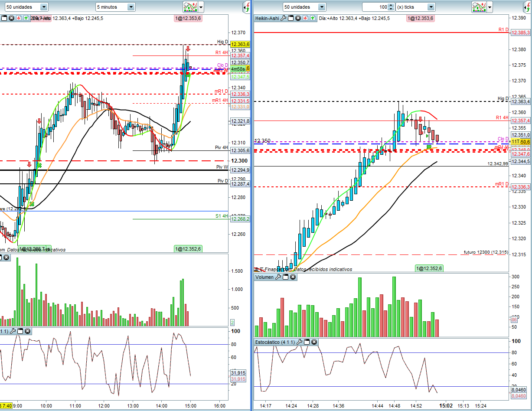Click the red down-arrow icon in the Heikin-Ashi header
Viewport: 532px width, 411px height.
tap(306, 18)
